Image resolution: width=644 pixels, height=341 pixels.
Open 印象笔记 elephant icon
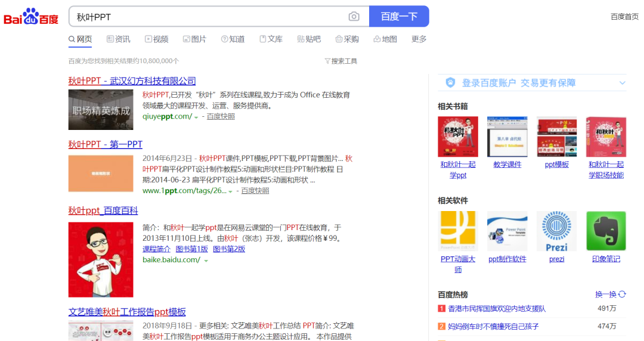pos(606,231)
